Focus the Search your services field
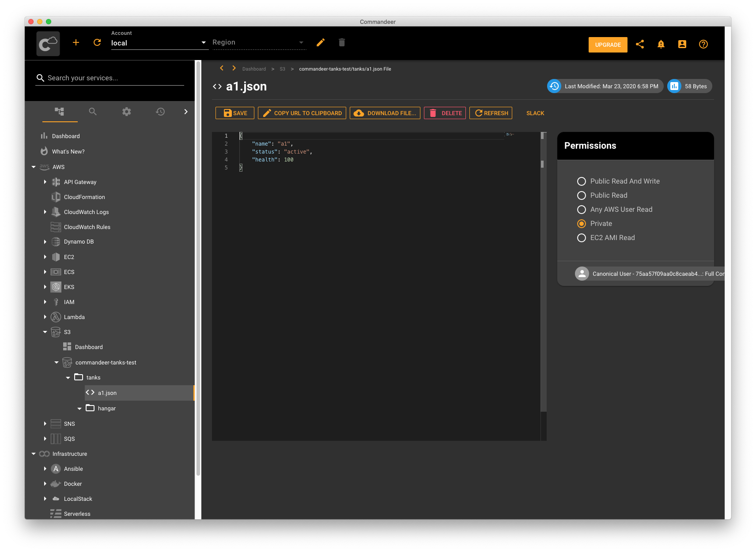756x552 pixels. pyautogui.click(x=110, y=78)
